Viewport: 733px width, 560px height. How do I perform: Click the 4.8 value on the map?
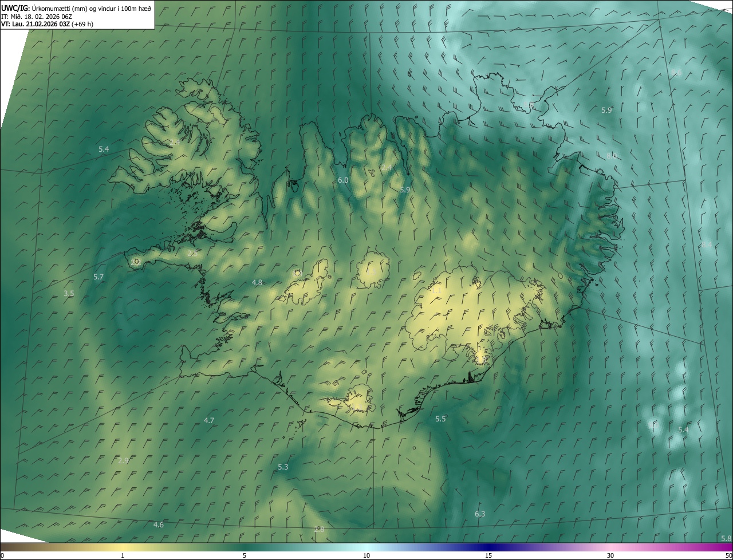(x=257, y=282)
